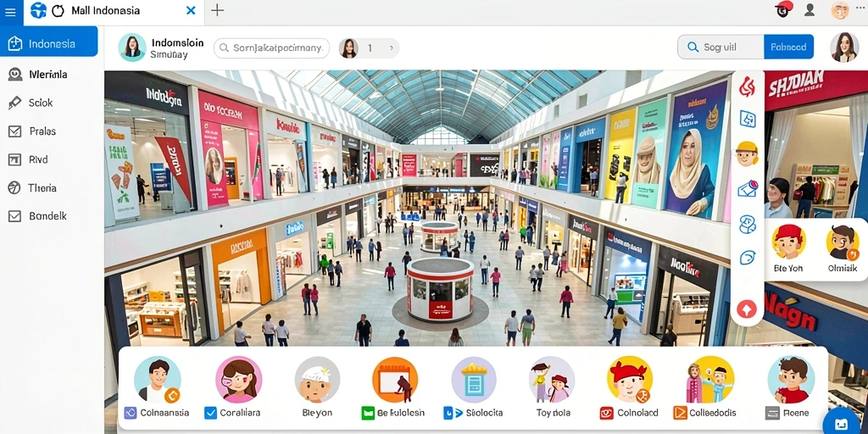Select the Bteyon avatar
Image resolution: width=868 pixels, height=434 pixels.
(x=317, y=379)
